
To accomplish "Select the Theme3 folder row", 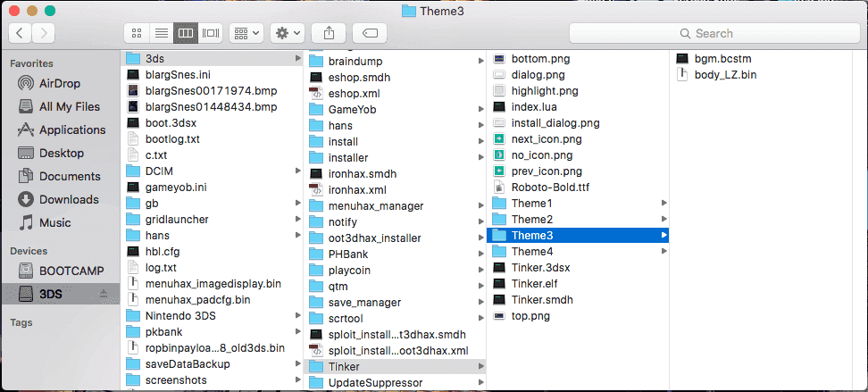I will [x=578, y=236].
